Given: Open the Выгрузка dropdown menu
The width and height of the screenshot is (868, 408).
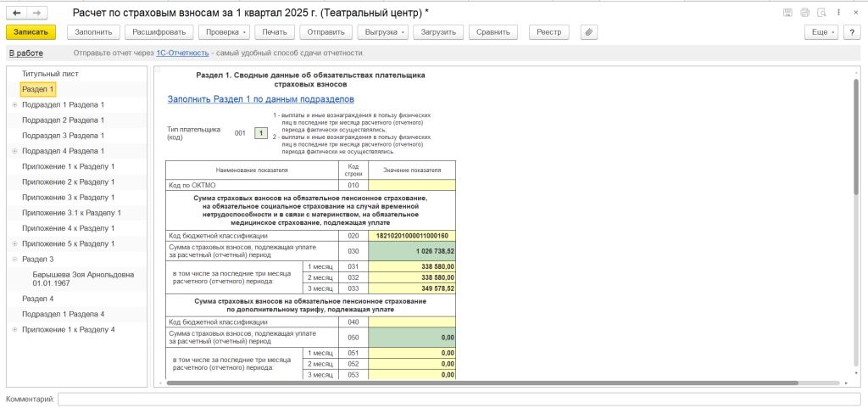Looking at the screenshot, I should (x=381, y=31).
